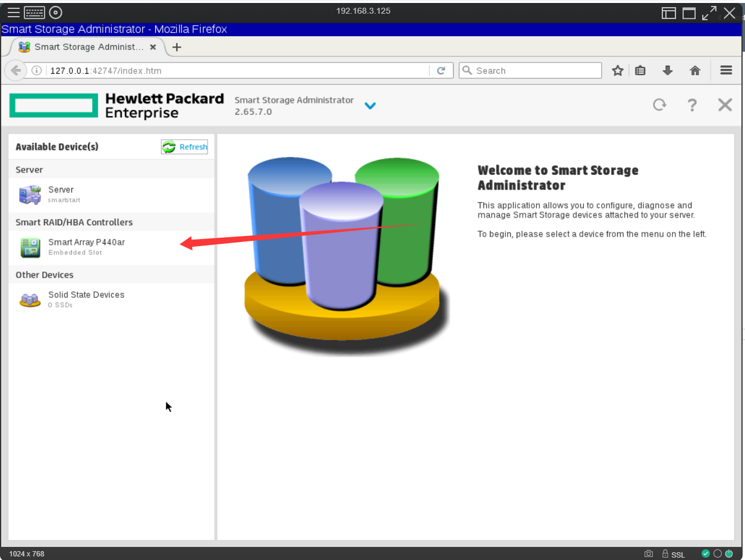Click the 'Smart RAID/HBA Controllers' section header
Viewport: 745px width, 560px height.
point(74,222)
